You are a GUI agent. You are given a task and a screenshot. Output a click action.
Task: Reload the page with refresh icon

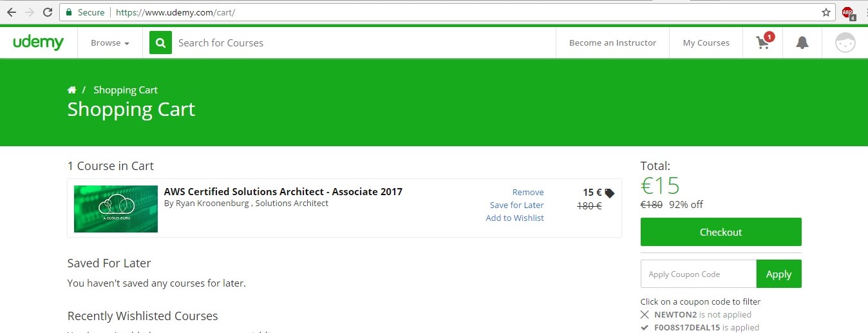pyautogui.click(x=48, y=12)
